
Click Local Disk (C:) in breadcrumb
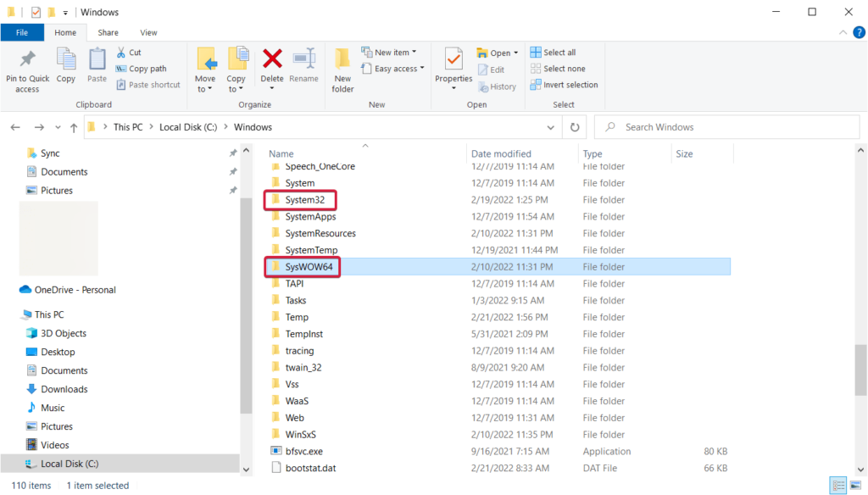coord(188,127)
